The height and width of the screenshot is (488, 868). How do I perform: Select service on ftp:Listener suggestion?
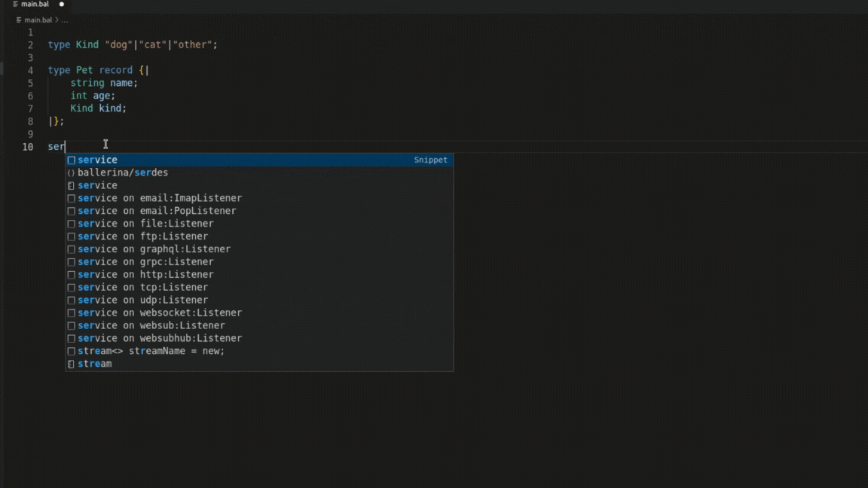[x=259, y=236]
